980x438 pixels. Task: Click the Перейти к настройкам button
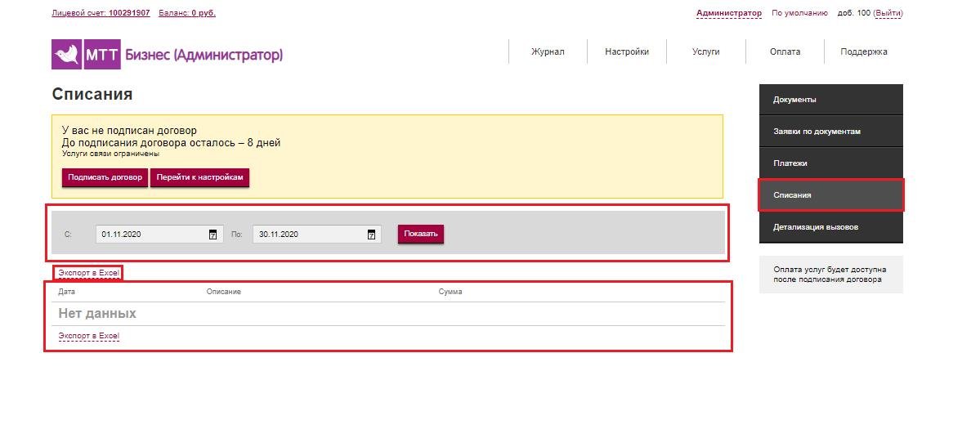tap(200, 177)
